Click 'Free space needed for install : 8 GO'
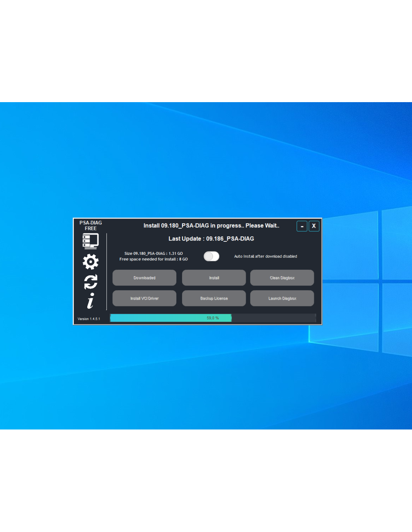Image resolution: width=412 pixels, height=532 pixels. click(x=154, y=259)
